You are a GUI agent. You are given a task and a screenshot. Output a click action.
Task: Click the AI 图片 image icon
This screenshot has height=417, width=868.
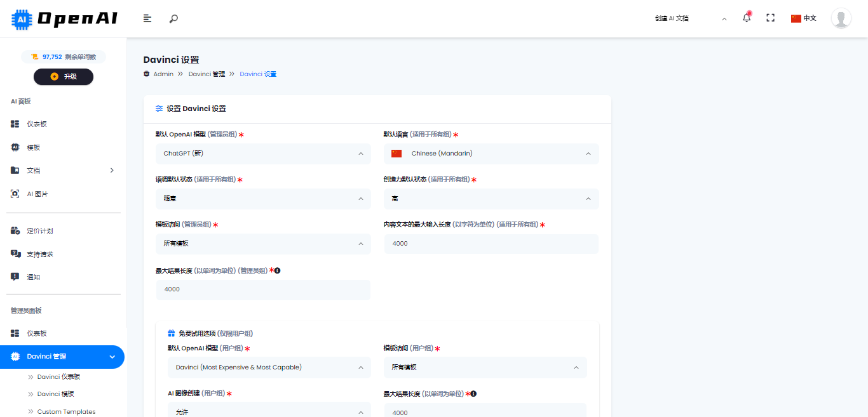[x=15, y=194]
